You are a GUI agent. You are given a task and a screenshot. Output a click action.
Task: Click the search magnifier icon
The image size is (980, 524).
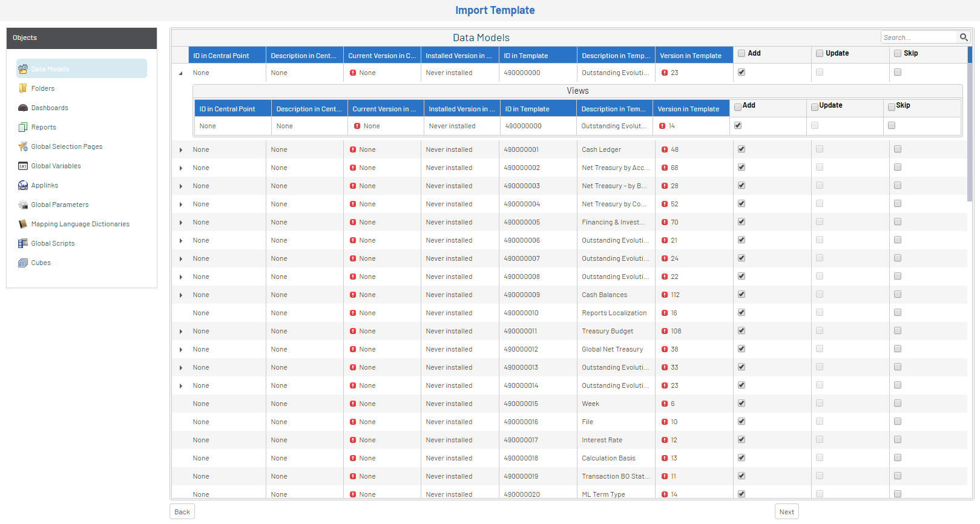click(964, 38)
